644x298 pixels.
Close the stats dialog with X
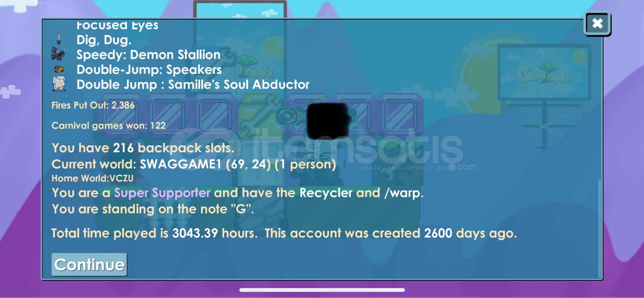tap(597, 23)
